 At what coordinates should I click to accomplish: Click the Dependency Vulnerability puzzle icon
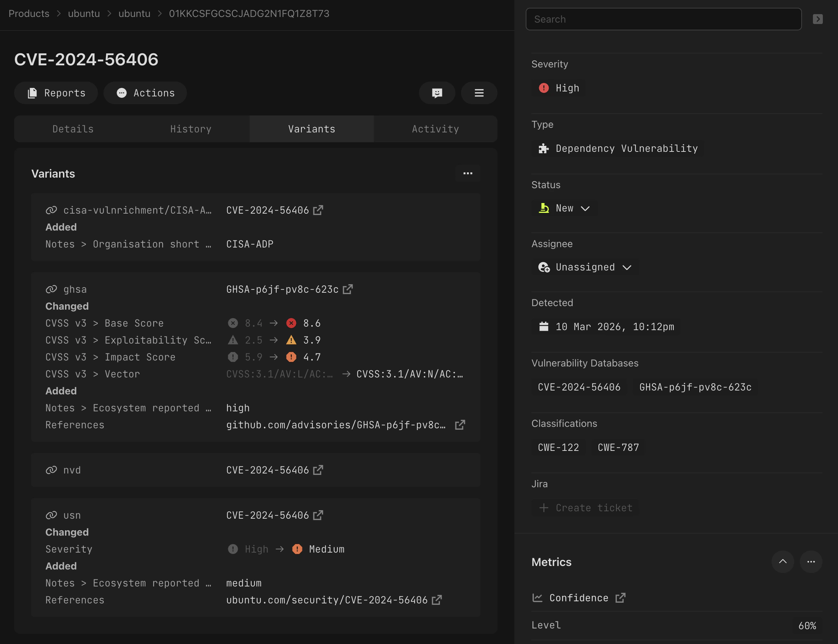pyautogui.click(x=543, y=148)
